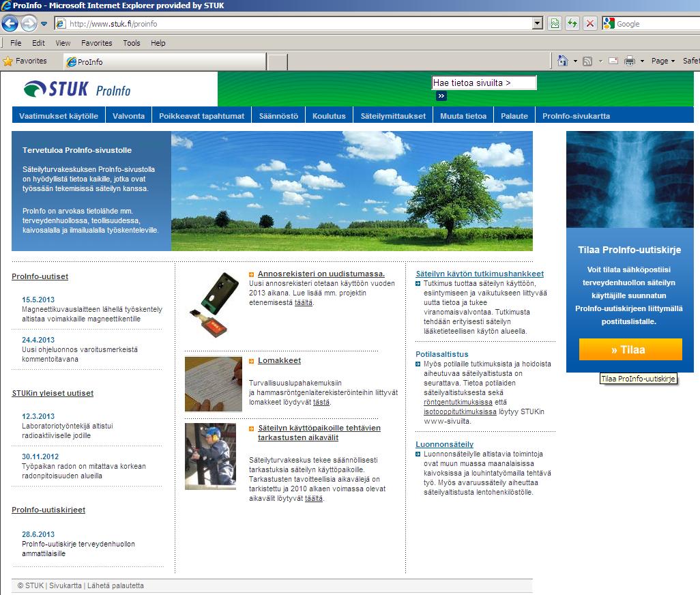This screenshot has width=700, height=595.
Task: Open the 15.5.2013 news item
Action: coord(91,309)
